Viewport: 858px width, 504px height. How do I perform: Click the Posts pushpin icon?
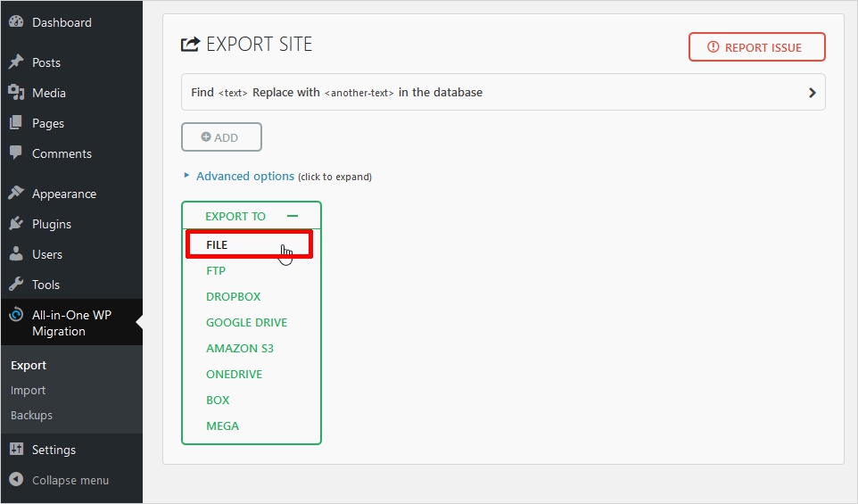click(16, 62)
